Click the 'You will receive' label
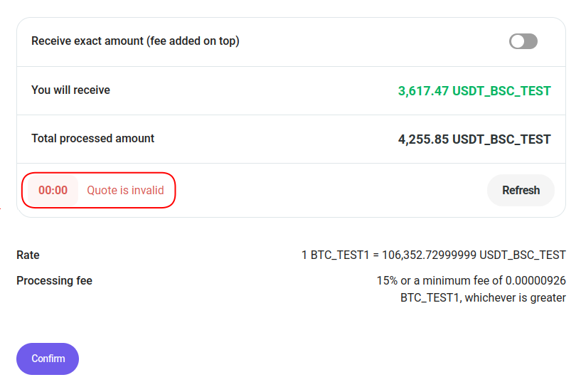The width and height of the screenshot is (581, 392). [70, 90]
